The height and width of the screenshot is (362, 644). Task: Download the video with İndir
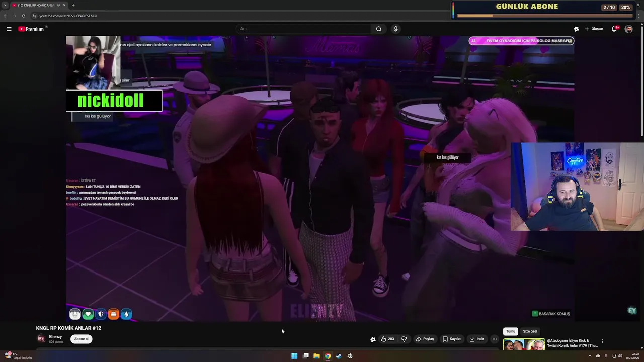point(476,339)
